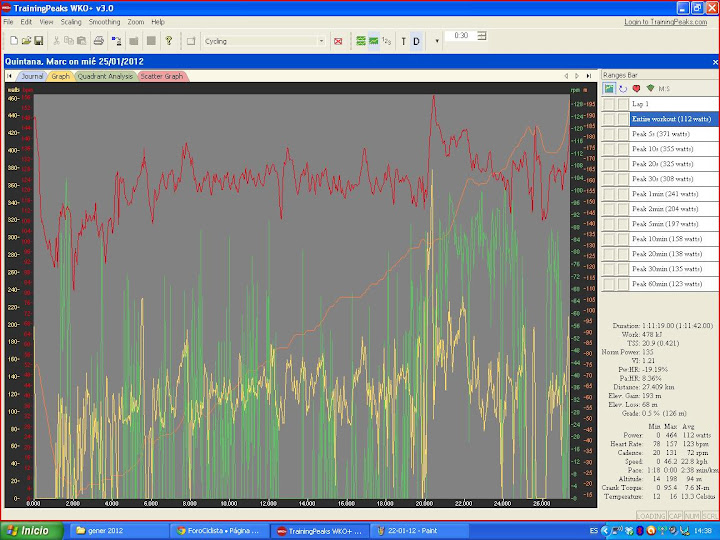The width and height of the screenshot is (720, 540).
Task: Click the Open file folder icon
Action: (26, 41)
